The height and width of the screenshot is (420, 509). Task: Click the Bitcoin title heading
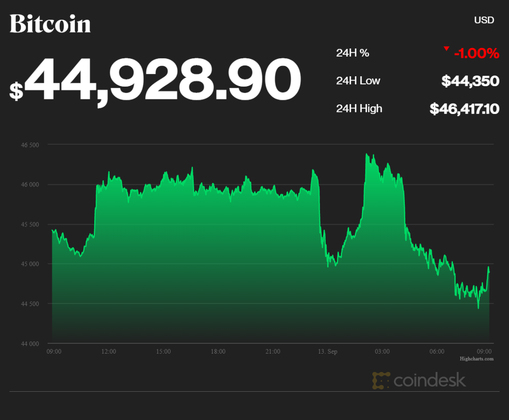coord(50,24)
